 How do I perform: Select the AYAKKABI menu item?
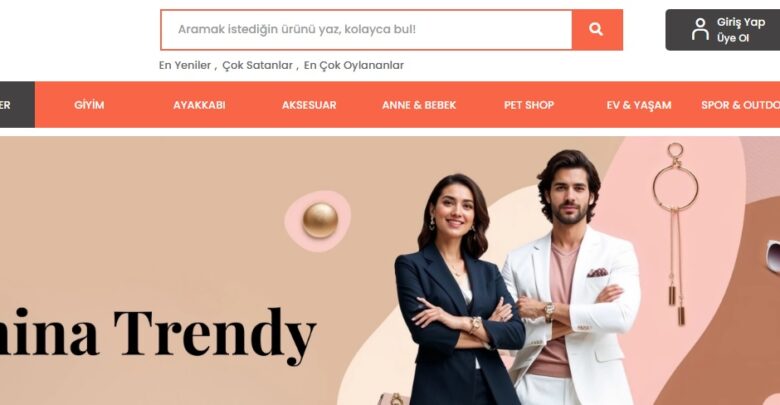199,105
